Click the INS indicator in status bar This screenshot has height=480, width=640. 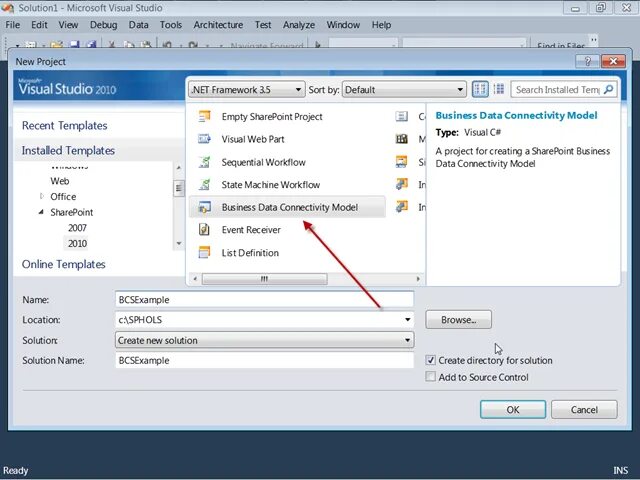pyautogui.click(x=620, y=470)
